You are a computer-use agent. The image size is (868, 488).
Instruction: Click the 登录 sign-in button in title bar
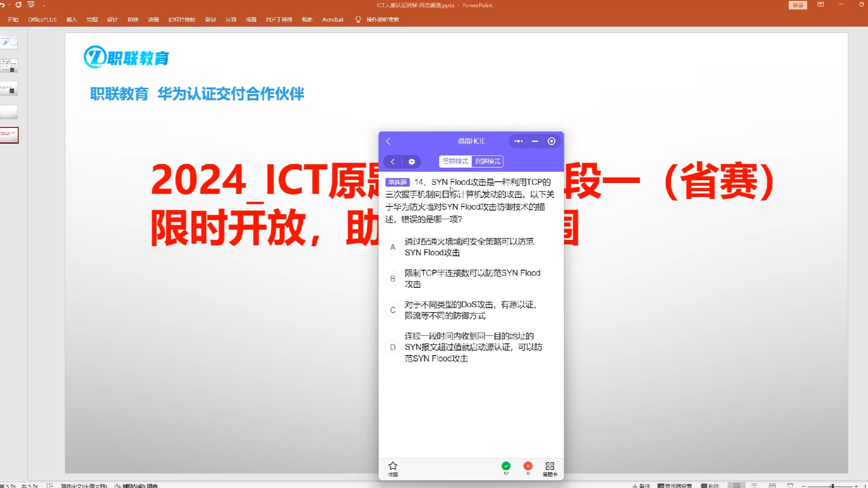[x=797, y=5]
